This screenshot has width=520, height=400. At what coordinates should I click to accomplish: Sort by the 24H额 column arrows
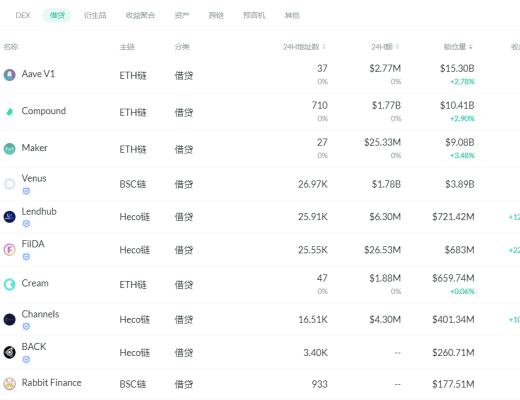(397, 47)
